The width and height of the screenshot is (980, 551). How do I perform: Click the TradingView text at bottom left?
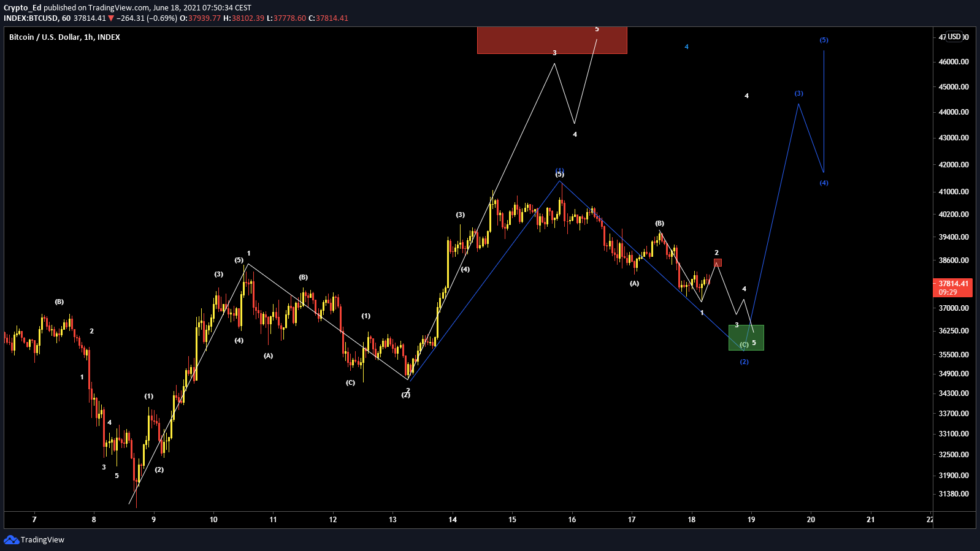click(x=42, y=540)
